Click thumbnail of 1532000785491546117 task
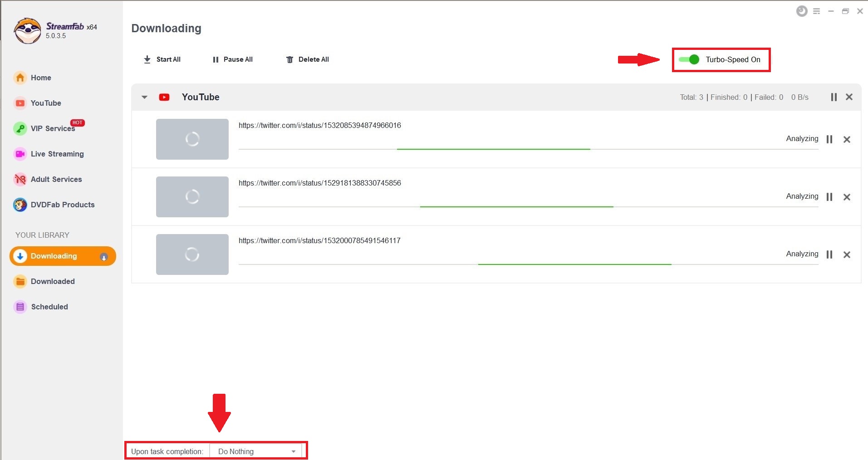The height and width of the screenshot is (460, 868). click(192, 254)
